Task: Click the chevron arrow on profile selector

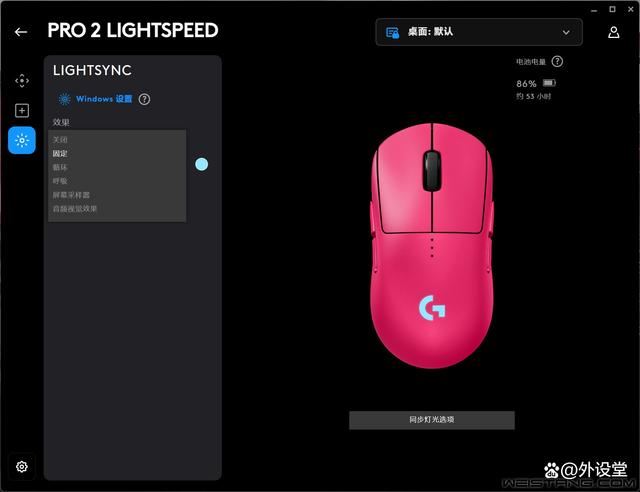Action: point(566,32)
